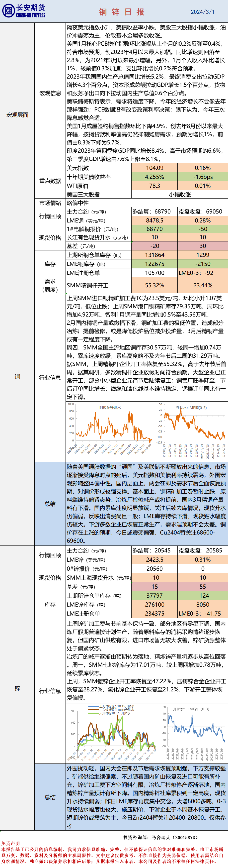Click the report date 2024/3/1
The height and width of the screenshot is (868, 228).
(202, 12)
